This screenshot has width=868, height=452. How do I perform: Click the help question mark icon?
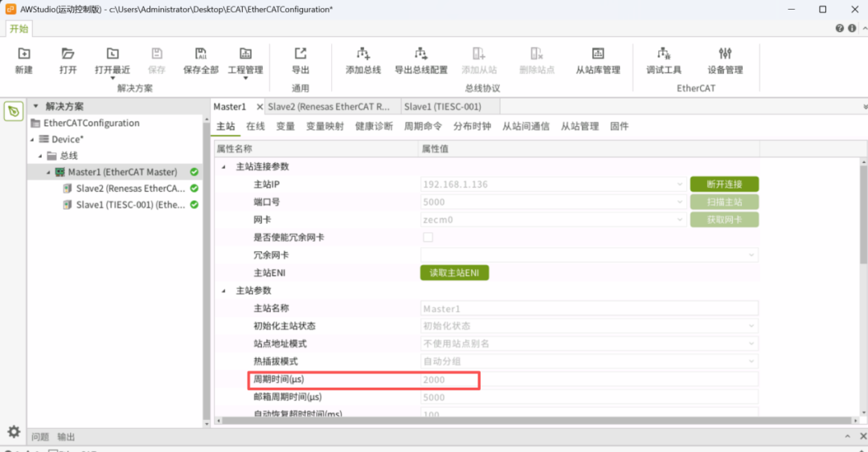tap(840, 28)
